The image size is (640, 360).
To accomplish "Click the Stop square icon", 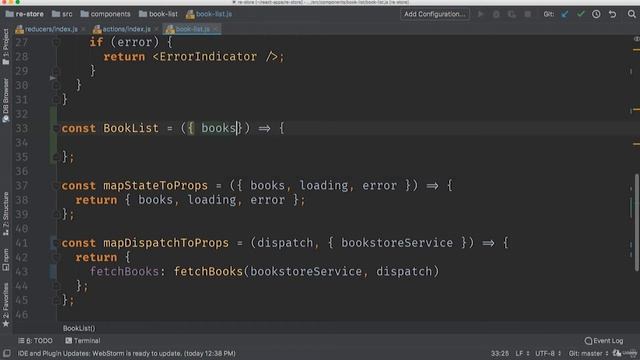I will point(527,14).
